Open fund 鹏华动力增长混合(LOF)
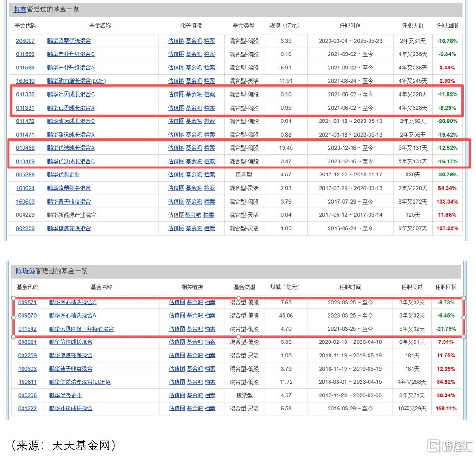 coord(77,81)
